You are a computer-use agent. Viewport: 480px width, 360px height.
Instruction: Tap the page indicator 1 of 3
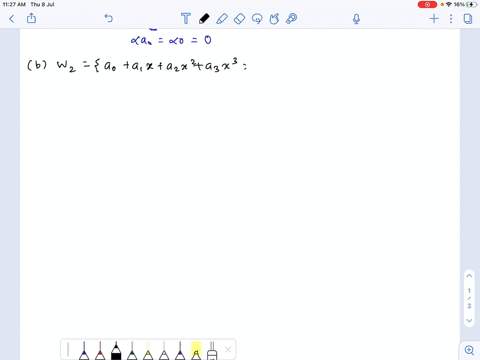click(469, 298)
